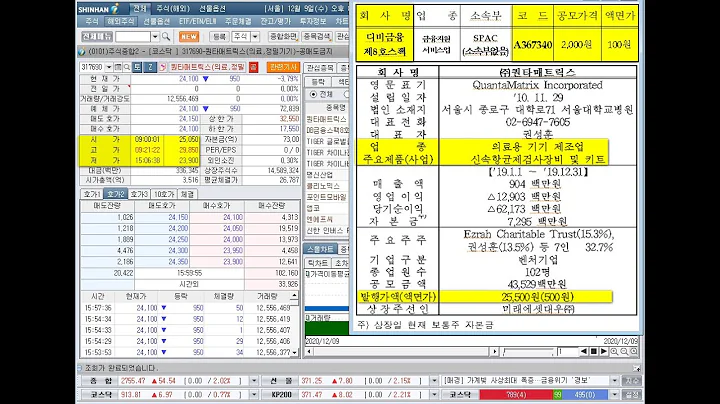This screenshot has width=720, height=404.
Task: Open the dropdown after the 495(0) blue bar
Action: (614, 394)
